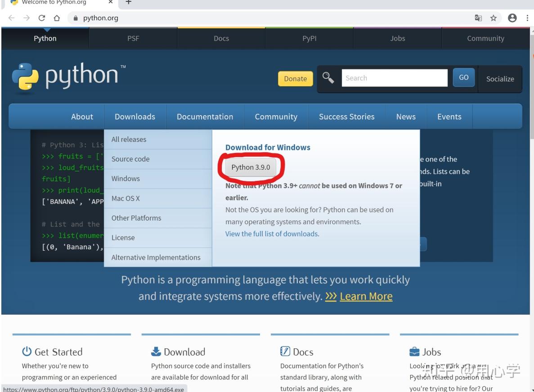This screenshot has width=534, height=392.
Task: Select PyPI in the top navigation
Action: pyautogui.click(x=309, y=38)
